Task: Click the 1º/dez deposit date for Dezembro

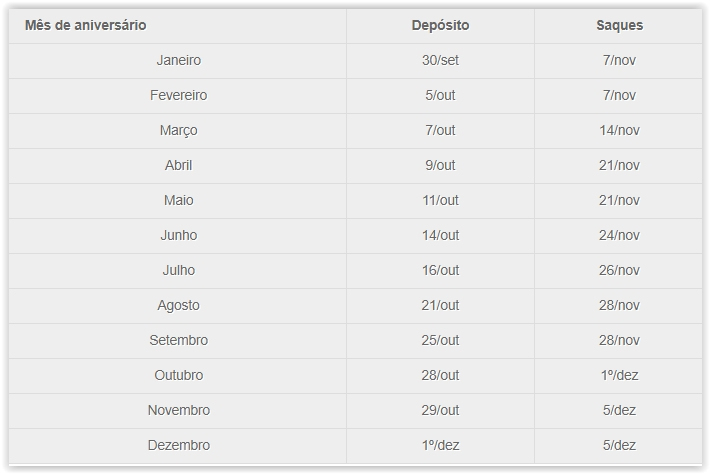Action: click(x=440, y=445)
